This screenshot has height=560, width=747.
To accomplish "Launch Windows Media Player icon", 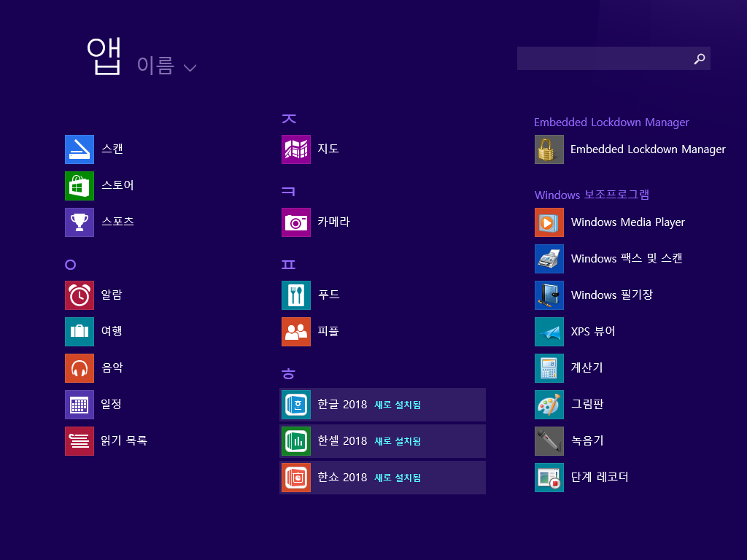I will tap(549, 222).
